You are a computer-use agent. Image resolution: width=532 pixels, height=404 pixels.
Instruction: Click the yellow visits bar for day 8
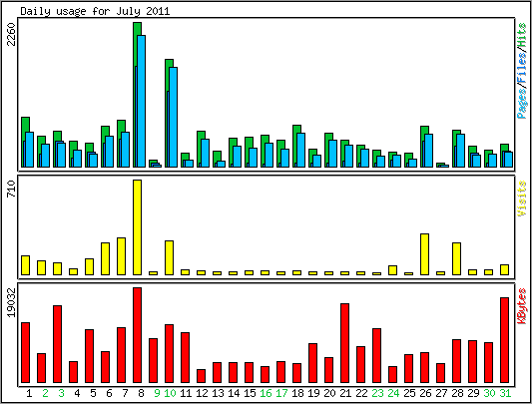coord(138,227)
